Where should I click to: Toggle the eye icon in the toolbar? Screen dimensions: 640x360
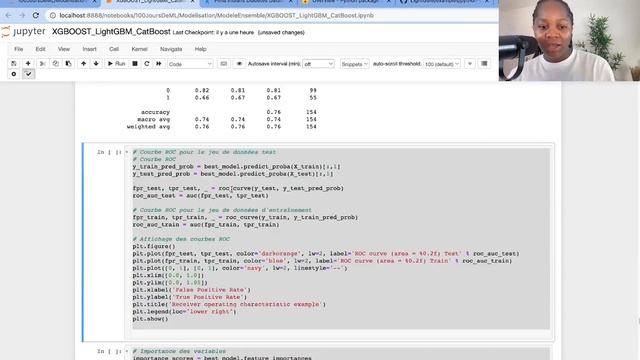tap(239, 64)
